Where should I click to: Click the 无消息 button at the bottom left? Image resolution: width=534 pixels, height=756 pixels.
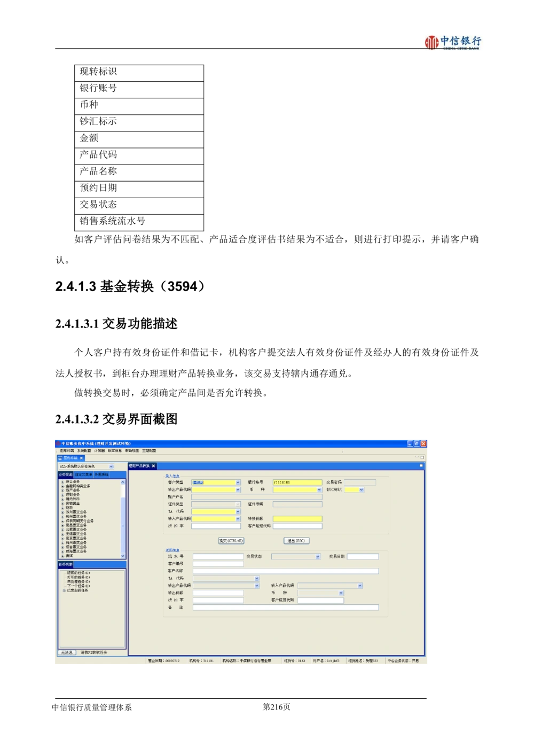coord(67,652)
